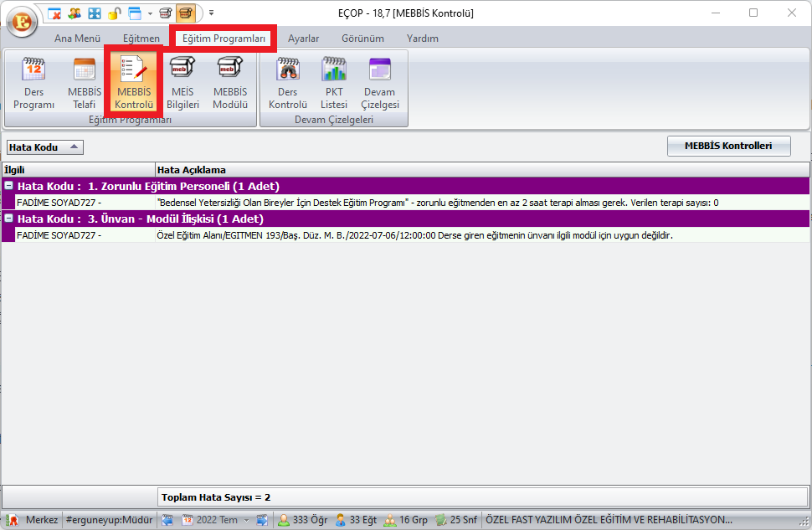This screenshot has height=530, width=812.
Task: Click the Bedensel Yetersizliği error description cell
Action: click(482, 203)
